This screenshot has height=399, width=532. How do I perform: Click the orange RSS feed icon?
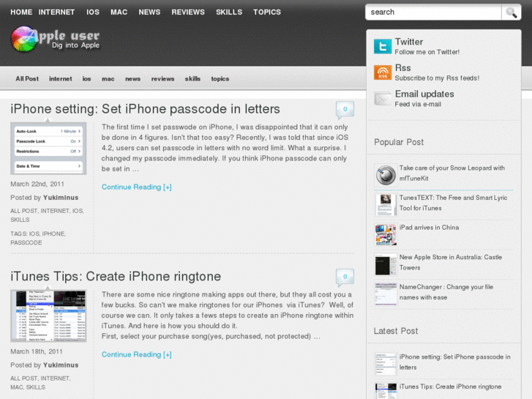[383, 72]
